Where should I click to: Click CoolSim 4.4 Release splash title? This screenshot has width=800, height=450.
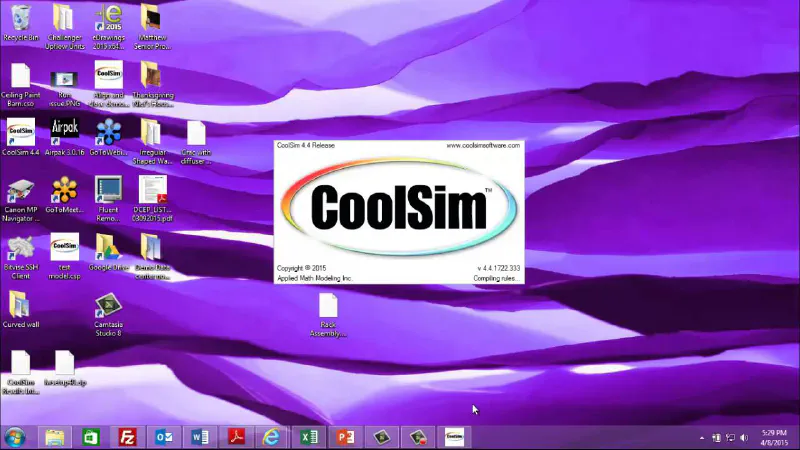306,145
